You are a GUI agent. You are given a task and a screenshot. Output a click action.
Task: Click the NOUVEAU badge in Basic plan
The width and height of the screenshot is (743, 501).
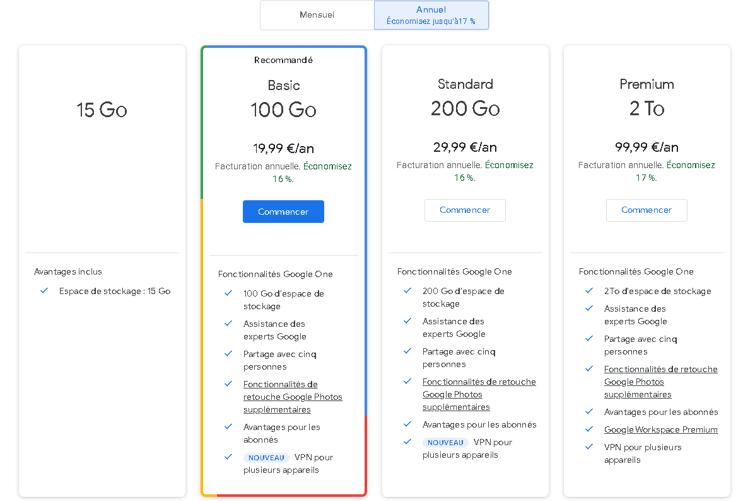[266, 457]
